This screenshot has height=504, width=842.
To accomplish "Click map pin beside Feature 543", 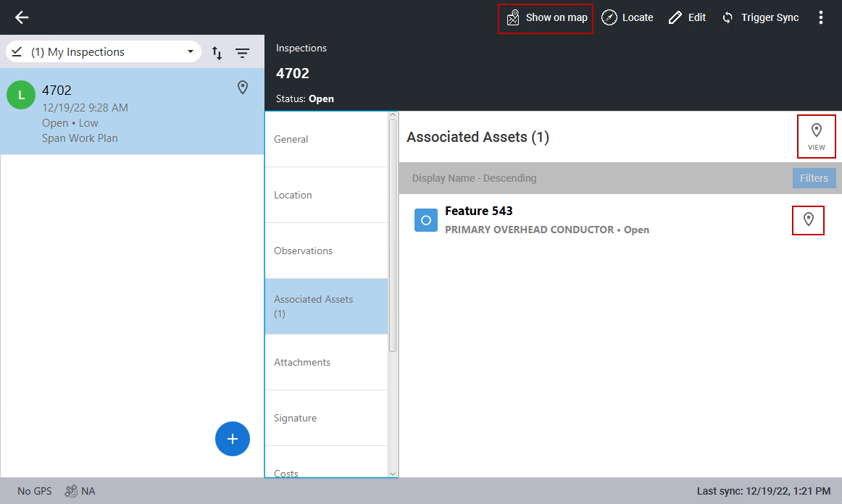I will point(809,219).
